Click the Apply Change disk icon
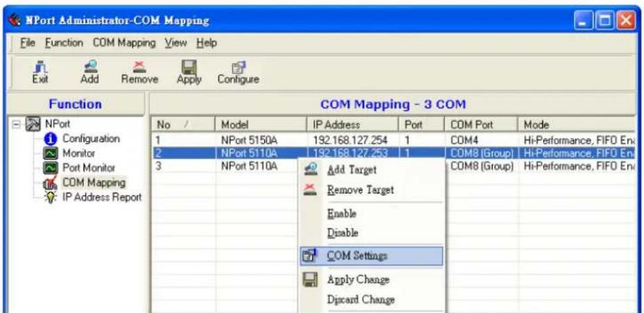This screenshot has height=313, width=644. pyautogui.click(x=310, y=280)
